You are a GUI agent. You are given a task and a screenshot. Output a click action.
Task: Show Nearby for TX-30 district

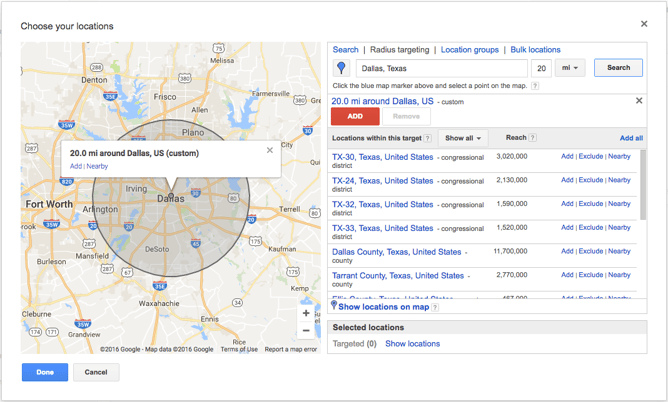point(619,156)
